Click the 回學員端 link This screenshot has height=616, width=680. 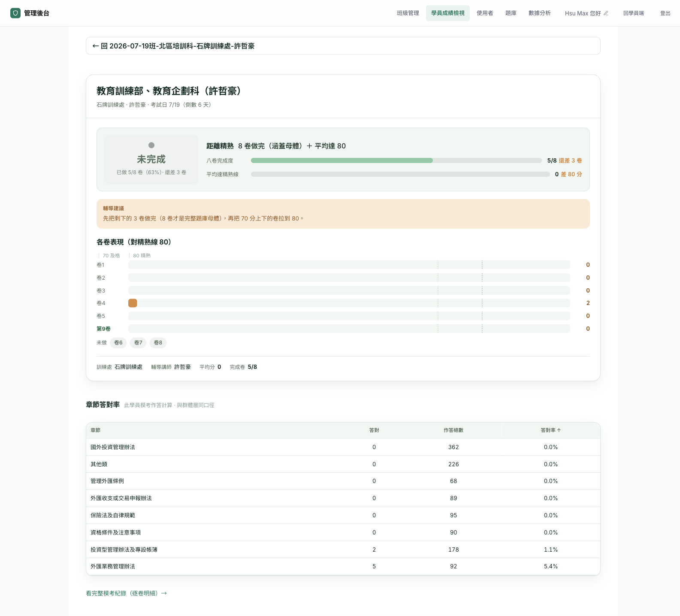[x=634, y=13]
